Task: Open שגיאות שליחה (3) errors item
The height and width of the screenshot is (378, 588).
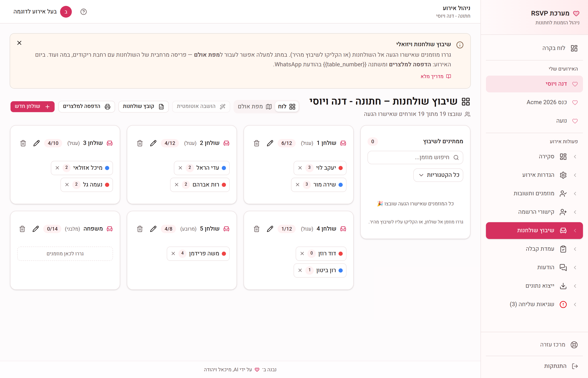Action: 534,304
